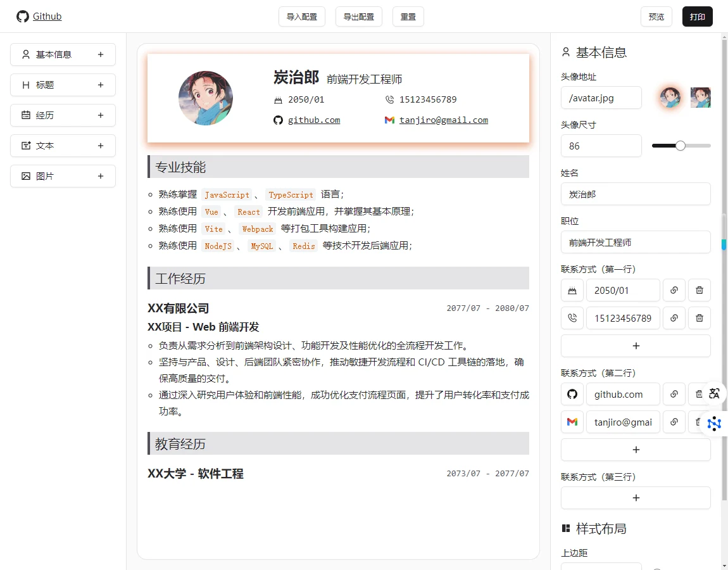Add contact to 联系方式 第一行

[636, 346]
